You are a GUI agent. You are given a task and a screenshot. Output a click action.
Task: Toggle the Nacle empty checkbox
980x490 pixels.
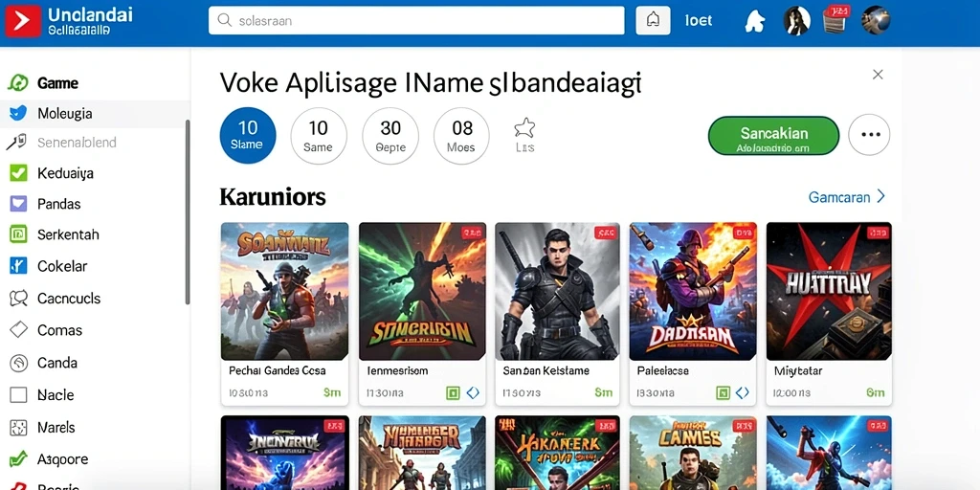19,395
